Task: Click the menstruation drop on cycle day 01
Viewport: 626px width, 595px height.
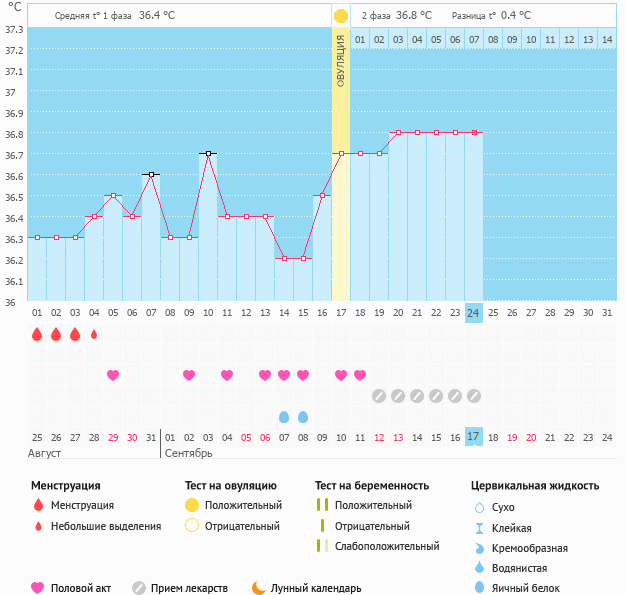Action: 37,335
